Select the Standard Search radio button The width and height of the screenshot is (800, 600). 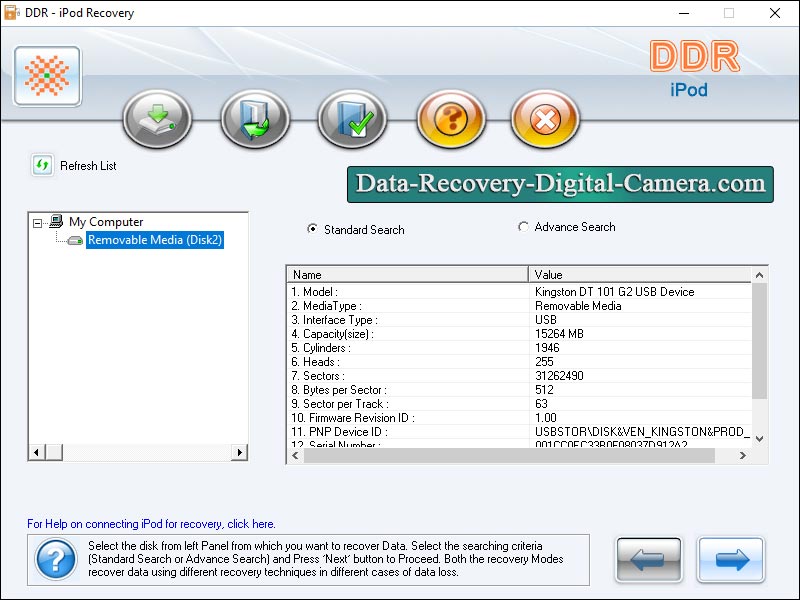coord(312,229)
